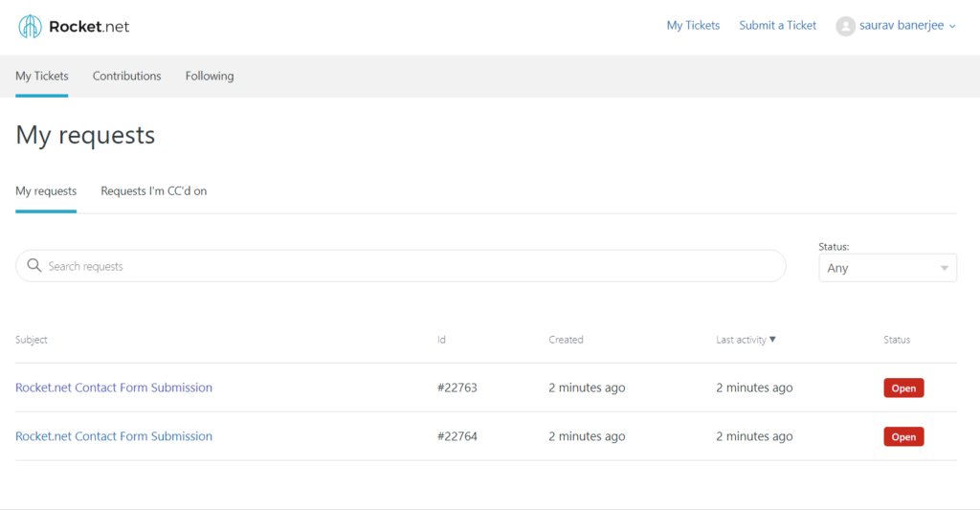Open My Tickets link in the header
The width and height of the screenshot is (980, 510).
tap(693, 26)
